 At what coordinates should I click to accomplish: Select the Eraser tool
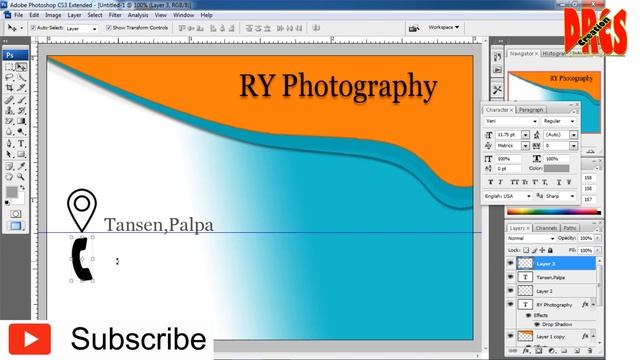point(9,121)
